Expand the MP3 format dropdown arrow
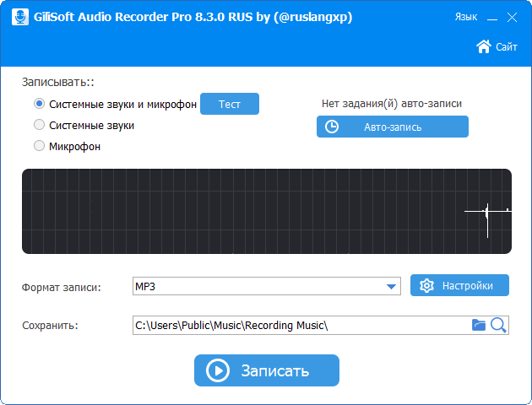532x405 pixels. coord(392,287)
